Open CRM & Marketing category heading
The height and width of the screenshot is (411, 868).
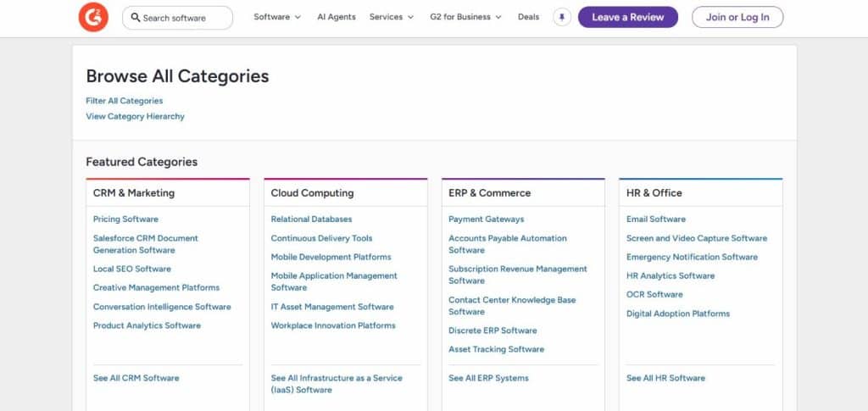pyautogui.click(x=134, y=193)
